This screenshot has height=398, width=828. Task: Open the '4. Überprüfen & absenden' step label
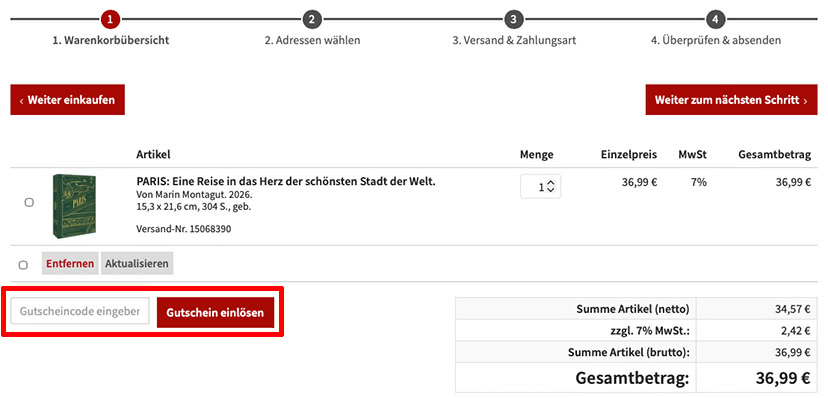[x=716, y=40]
